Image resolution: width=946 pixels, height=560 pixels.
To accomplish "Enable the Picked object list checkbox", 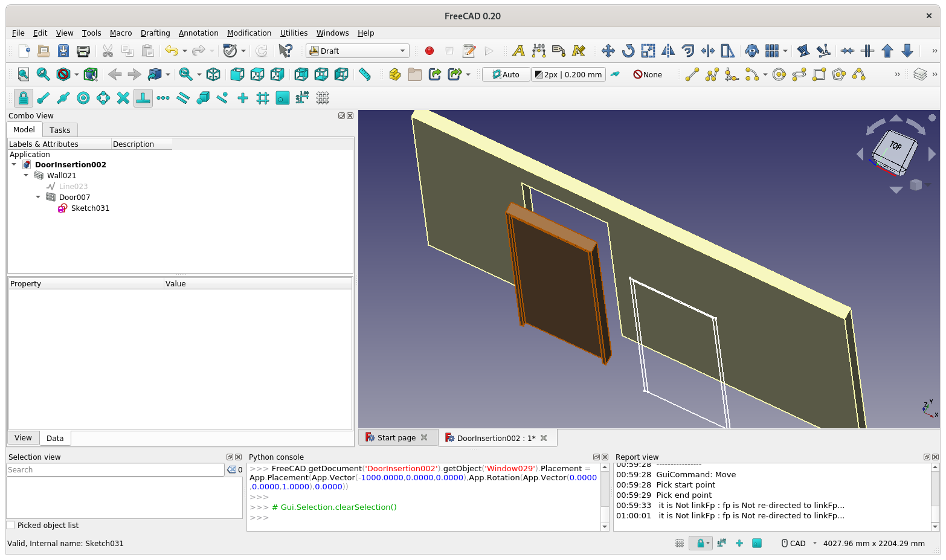I will pos(10,525).
